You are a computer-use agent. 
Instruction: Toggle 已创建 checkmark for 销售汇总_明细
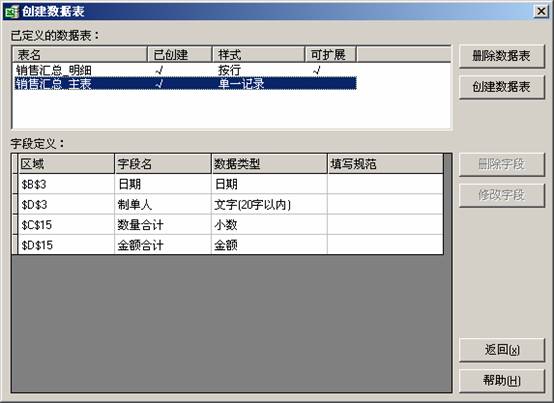(159, 70)
